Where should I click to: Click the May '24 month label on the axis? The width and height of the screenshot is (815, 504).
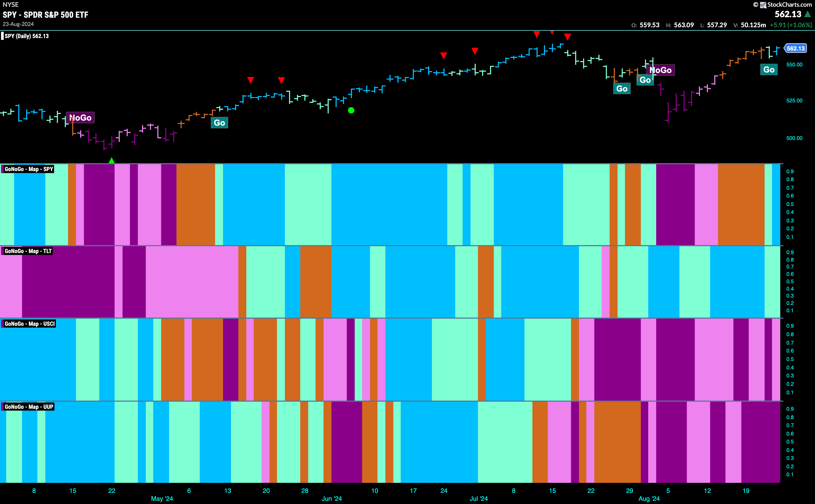click(162, 499)
